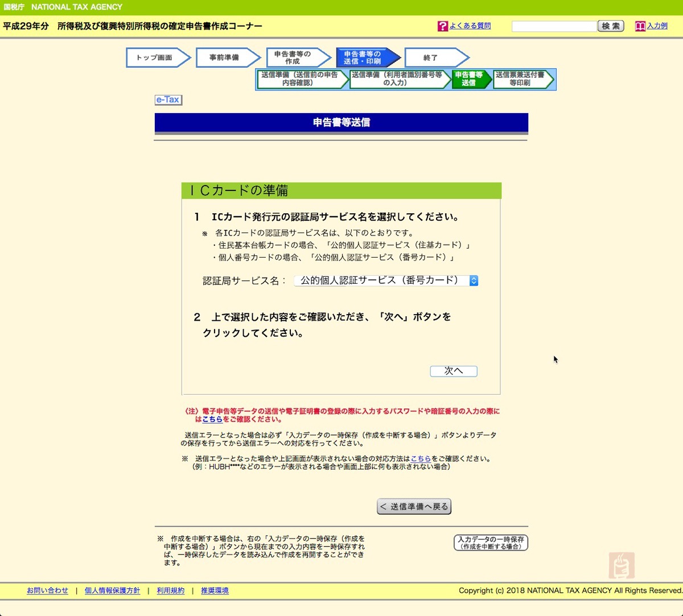Image resolution: width=683 pixels, height=616 pixels.
Task: Go to トップ画面 step
Action: [x=155, y=57]
